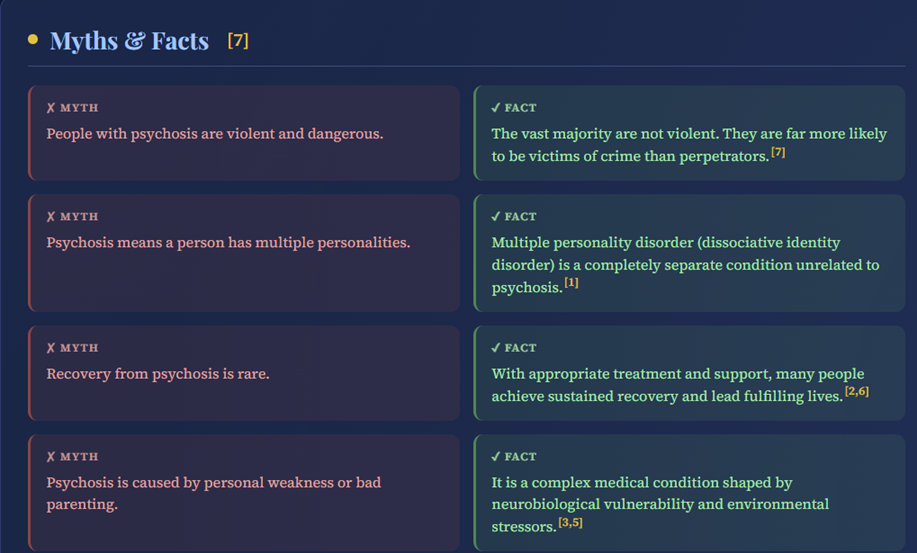917x553 pixels.
Task: Click the yellow bullet before Myths & Facts
Action: pyautogui.click(x=33, y=40)
